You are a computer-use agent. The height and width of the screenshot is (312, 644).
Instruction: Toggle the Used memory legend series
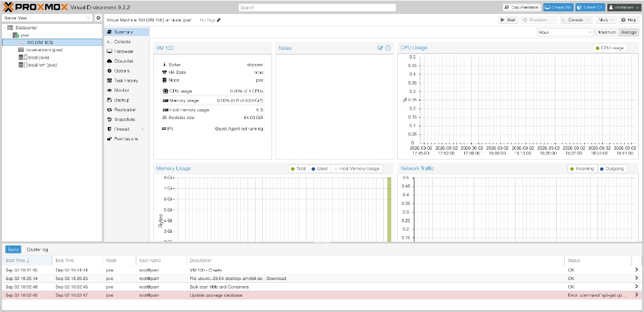tap(319, 168)
